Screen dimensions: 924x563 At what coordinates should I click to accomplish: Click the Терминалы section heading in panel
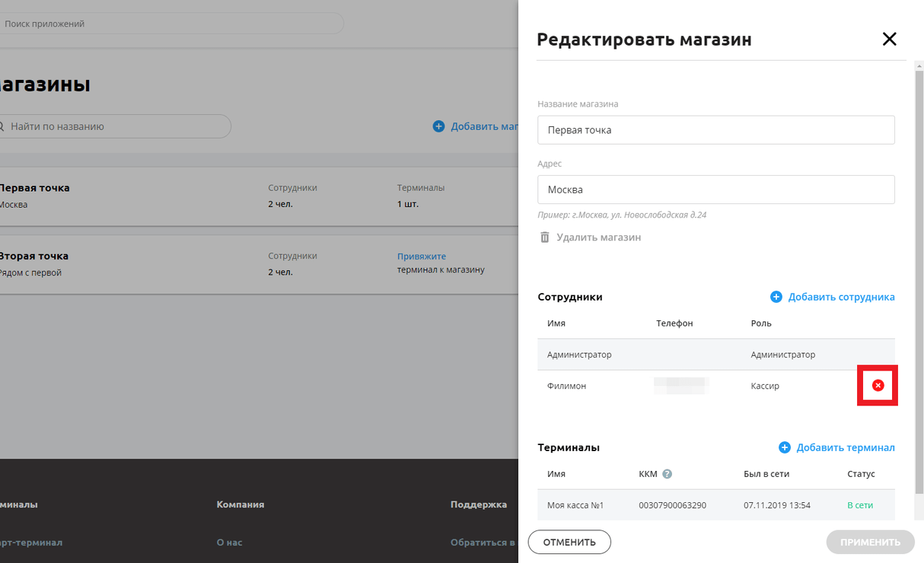[x=569, y=447]
